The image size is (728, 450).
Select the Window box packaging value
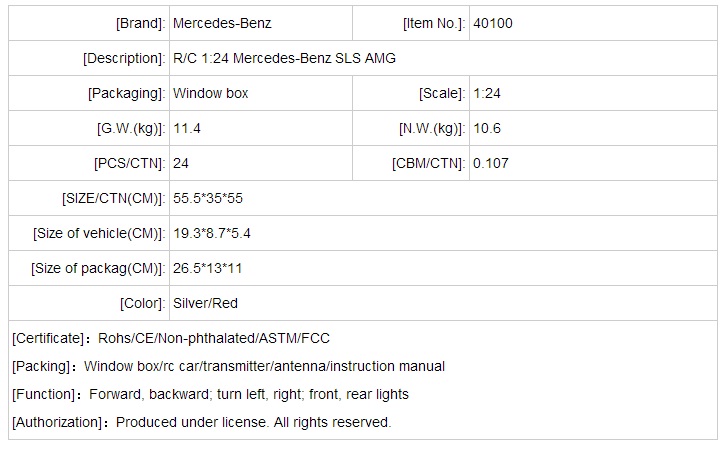click(211, 93)
